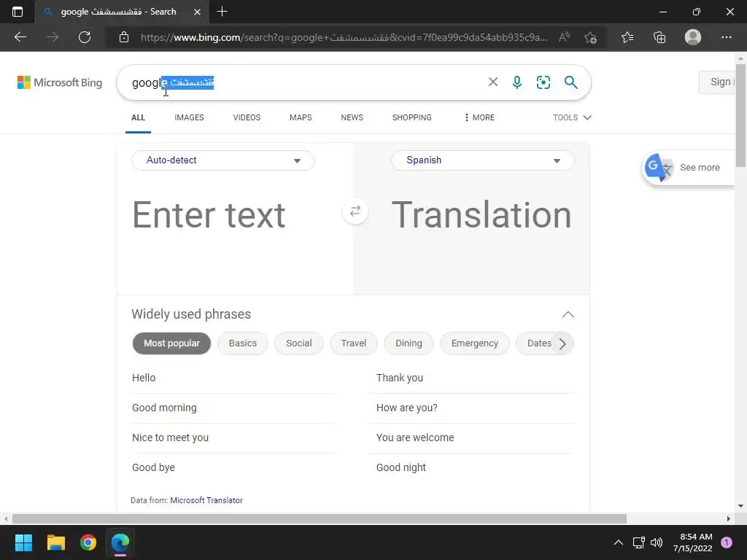Show hidden system tray icons

(x=619, y=542)
